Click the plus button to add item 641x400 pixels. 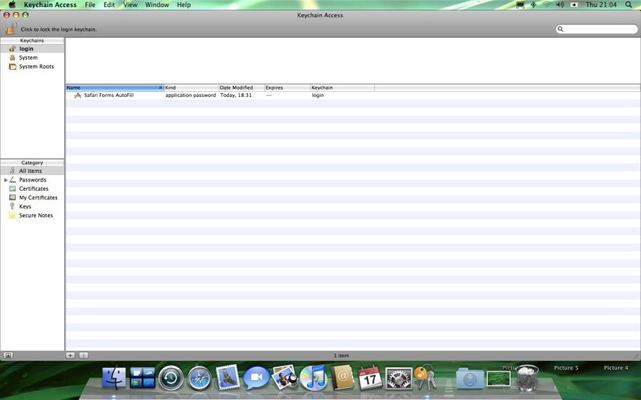70,355
